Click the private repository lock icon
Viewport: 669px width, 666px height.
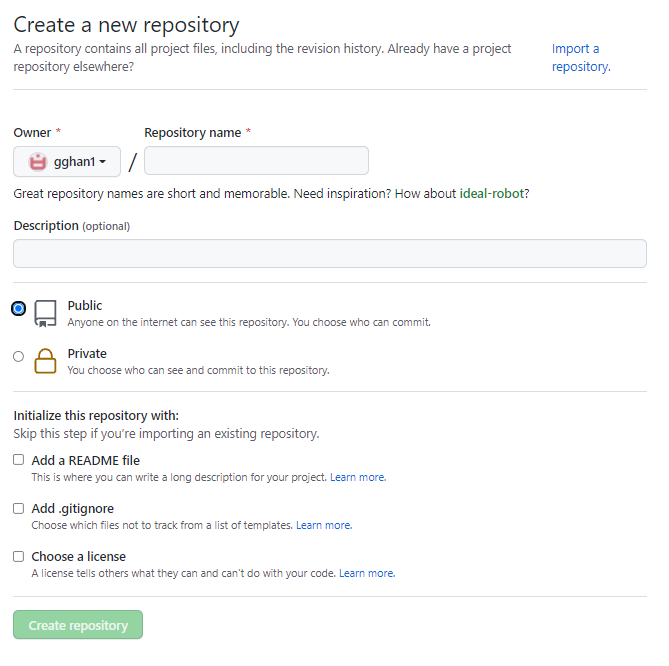pyautogui.click(x=45, y=361)
